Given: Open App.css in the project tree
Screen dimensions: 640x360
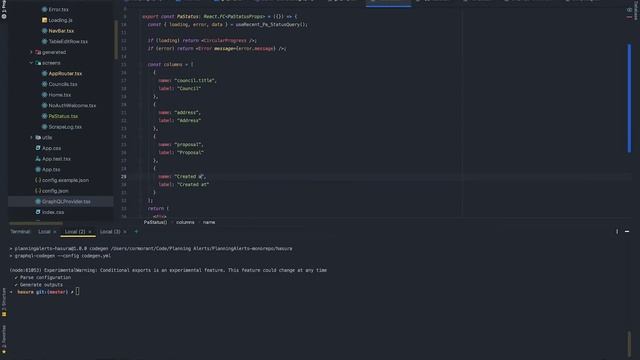Looking at the screenshot, I should coord(51,148).
